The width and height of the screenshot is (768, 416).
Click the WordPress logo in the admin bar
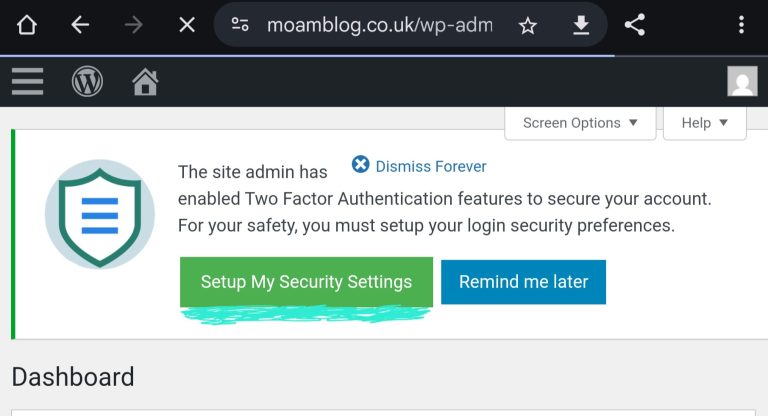87,81
